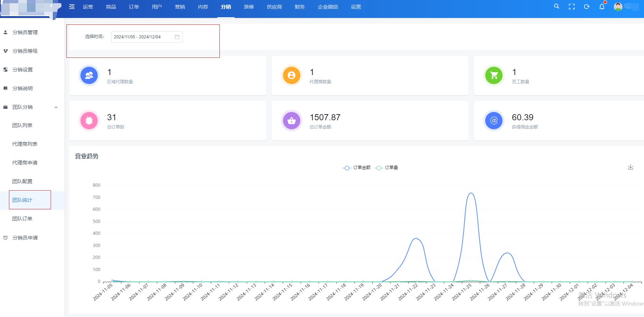Viewport: 644px width, 317px height.
Task: Select the 分销 top menu tab
Action: 226,7
